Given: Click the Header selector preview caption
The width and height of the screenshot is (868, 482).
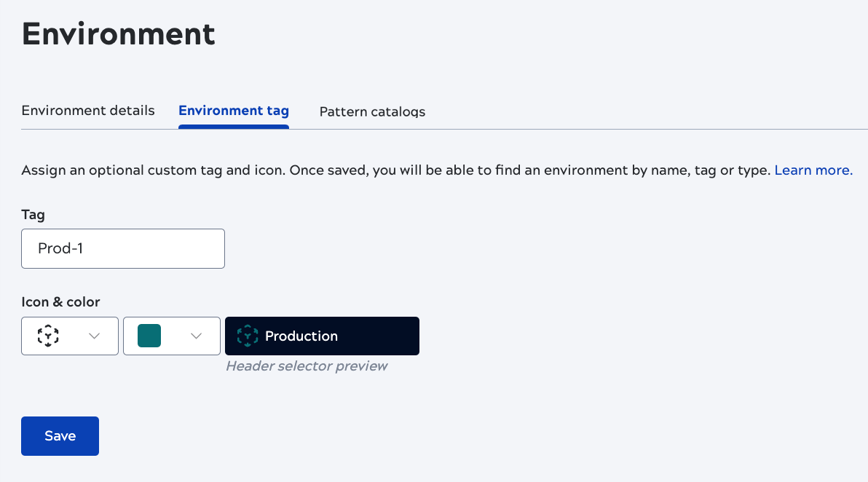Looking at the screenshot, I should 306,366.
